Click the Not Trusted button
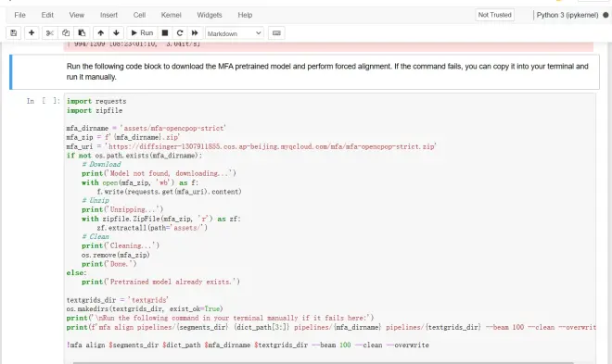The image size is (612, 364). click(494, 15)
